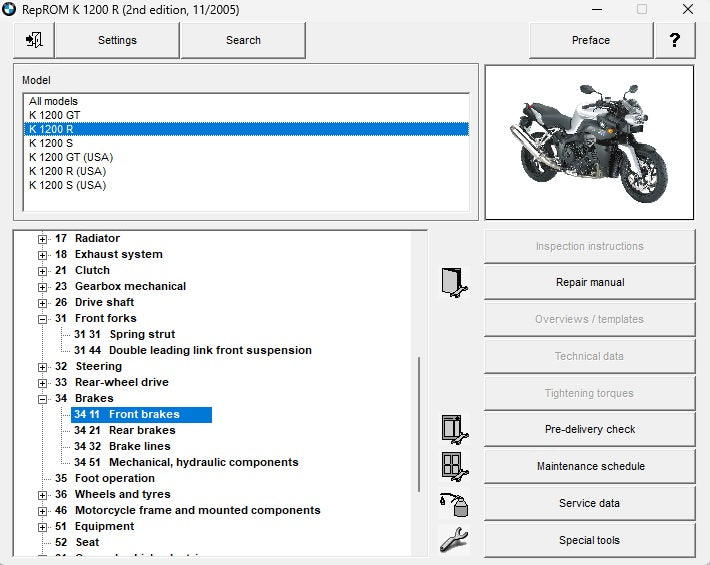Collapse the Brakes tree node
710x565 pixels.
coord(43,399)
